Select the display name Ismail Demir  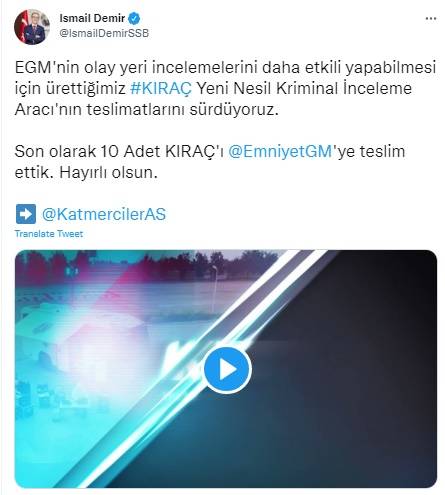92,18
